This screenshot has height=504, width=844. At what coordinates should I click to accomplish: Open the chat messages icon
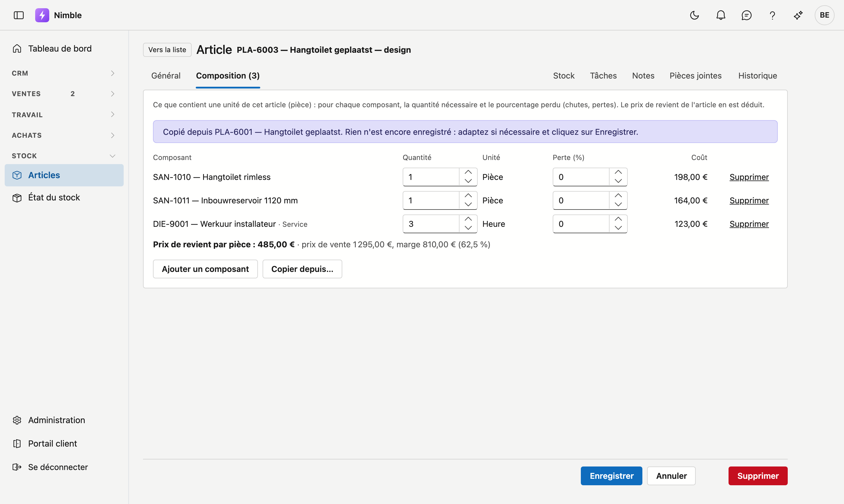[x=746, y=15]
